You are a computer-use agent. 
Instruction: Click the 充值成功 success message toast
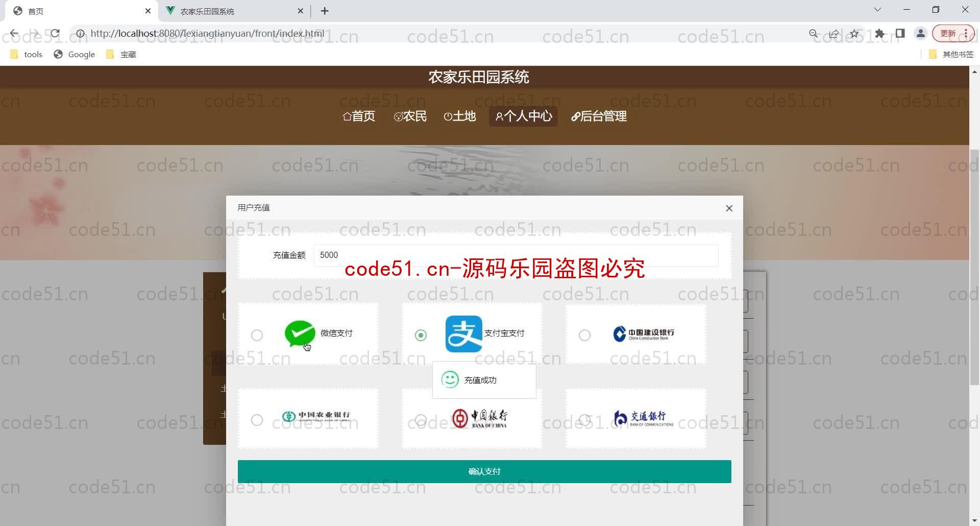[x=484, y=380]
